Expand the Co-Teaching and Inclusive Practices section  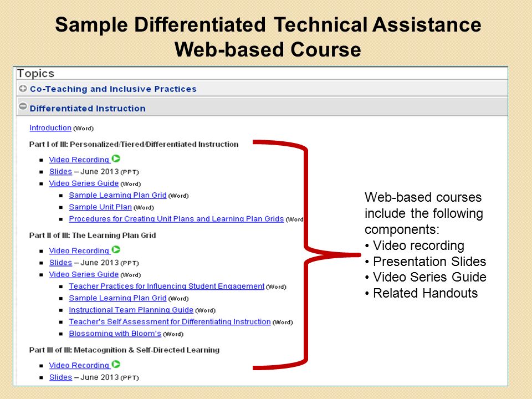(23, 89)
